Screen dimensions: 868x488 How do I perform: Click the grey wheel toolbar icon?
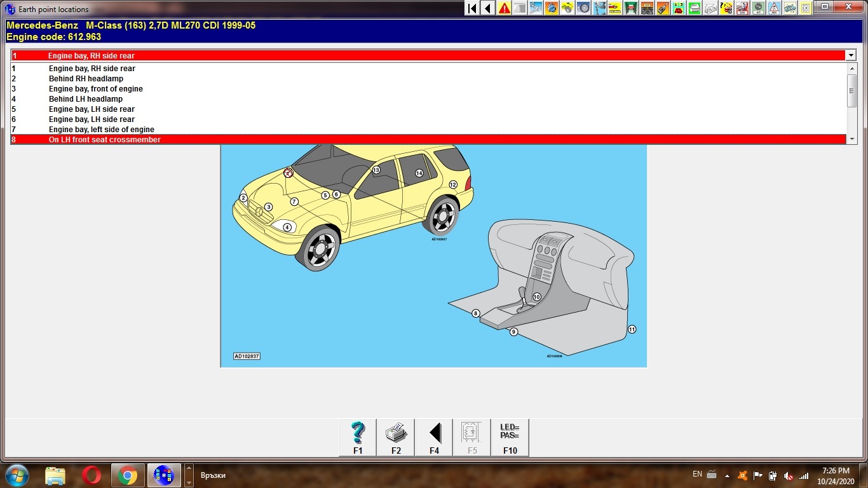coord(583,8)
